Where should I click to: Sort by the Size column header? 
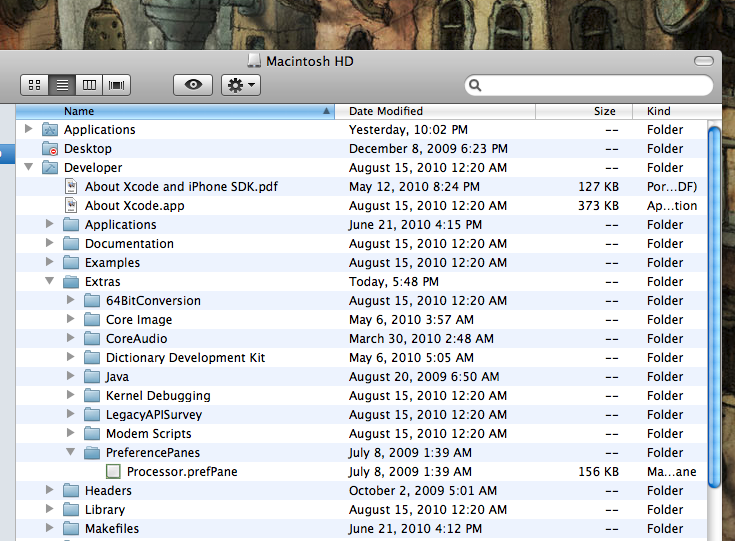tap(584, 111)
